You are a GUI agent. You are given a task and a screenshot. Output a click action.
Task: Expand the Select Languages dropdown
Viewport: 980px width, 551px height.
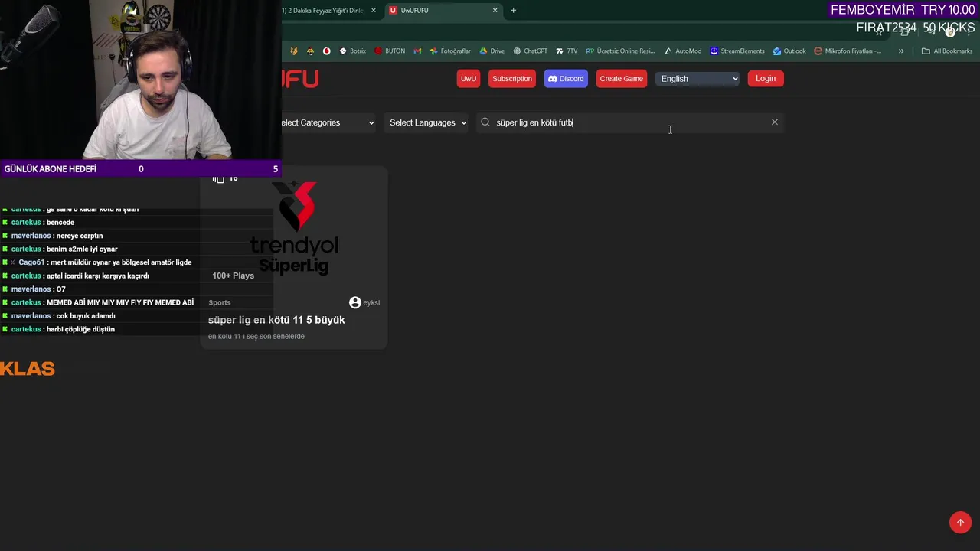pyautogui.click(x=427, y=122)
